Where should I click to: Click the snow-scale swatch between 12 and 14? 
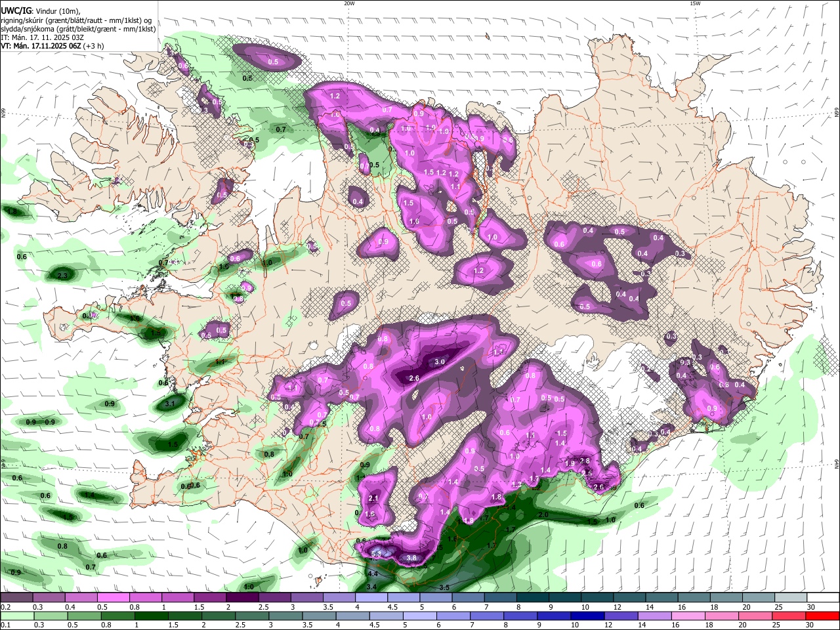click(630, 598)
